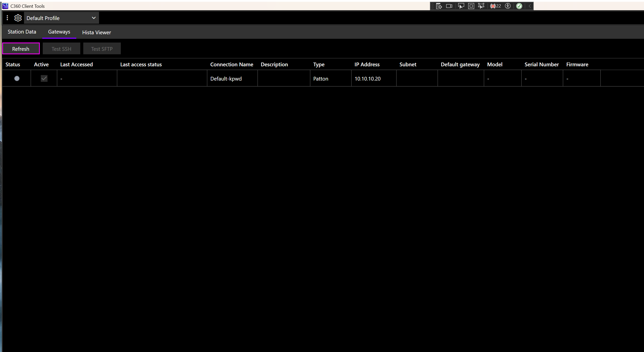Screen dimensions: 644x352
Task: Click the accessibility scan person icon
Action: [508, 6]
